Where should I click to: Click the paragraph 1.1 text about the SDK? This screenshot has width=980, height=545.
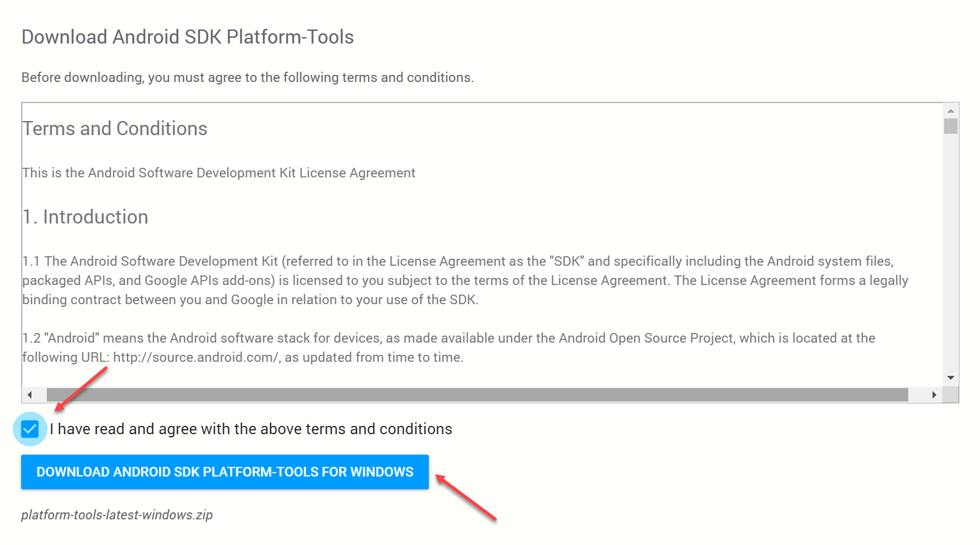465,281
